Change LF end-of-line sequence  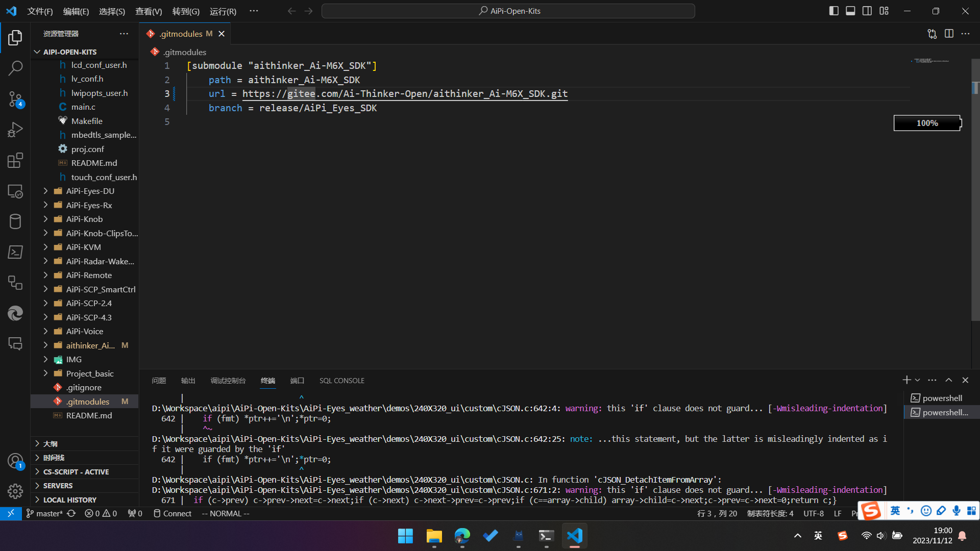coord(838,513)
